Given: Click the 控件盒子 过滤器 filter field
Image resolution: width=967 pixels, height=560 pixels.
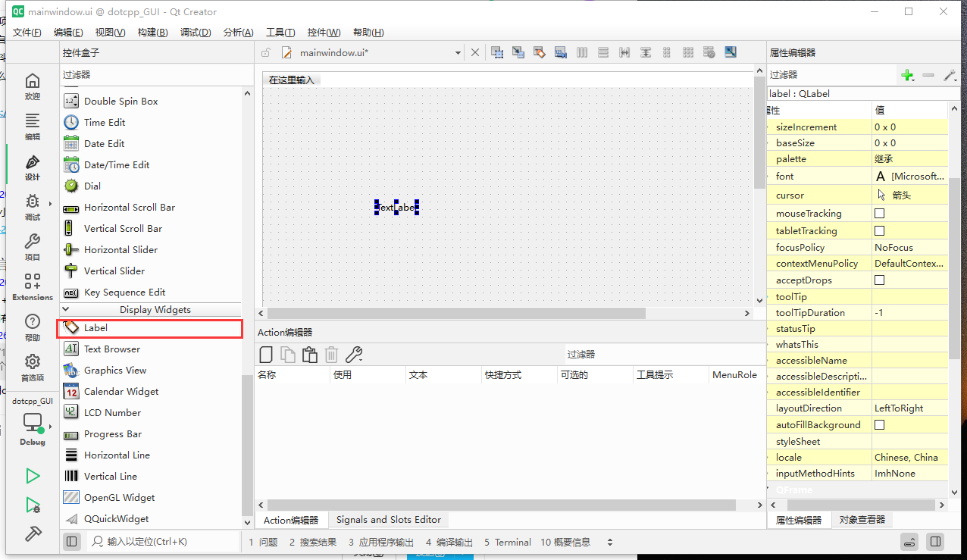Looking at the screenshot, I should tap(156, 75).
